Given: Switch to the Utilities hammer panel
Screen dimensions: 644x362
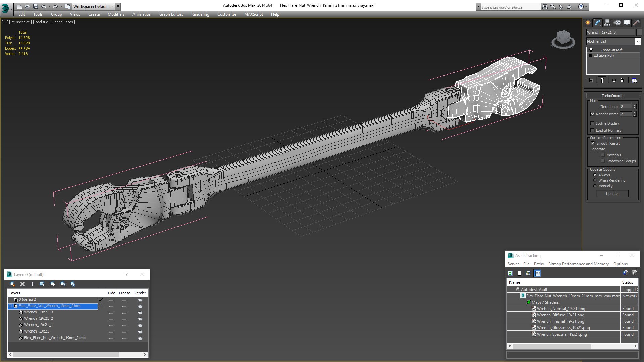Looking at the screenshot, I should (636, 23).
